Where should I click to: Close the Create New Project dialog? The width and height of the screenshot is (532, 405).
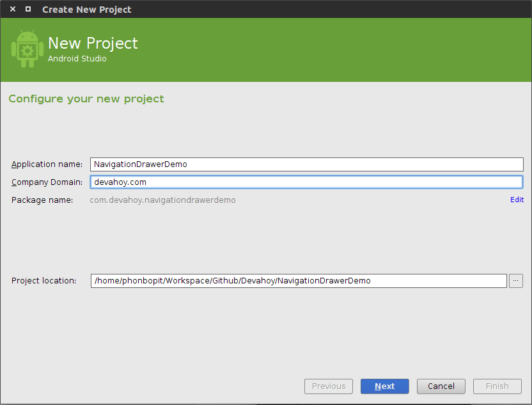pos(13,9)
